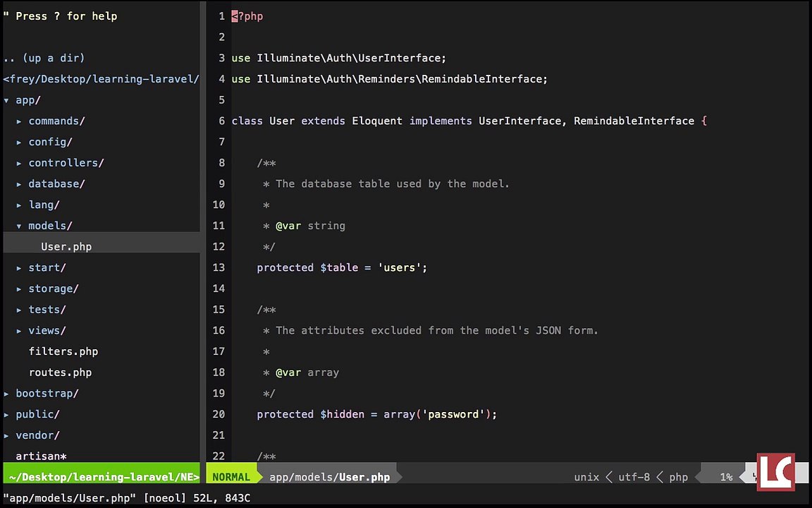Click the command line message at bottom
Viewport: 812px width, 508px height.
(x=127, y=498)
